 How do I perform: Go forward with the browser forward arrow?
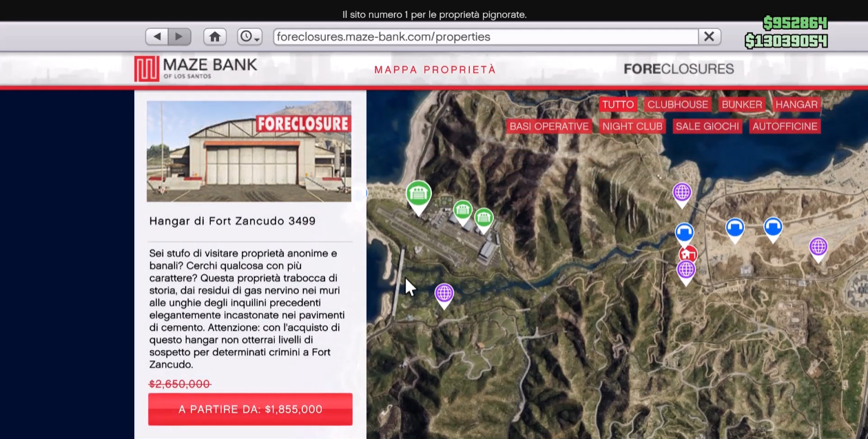pos(179,37)
